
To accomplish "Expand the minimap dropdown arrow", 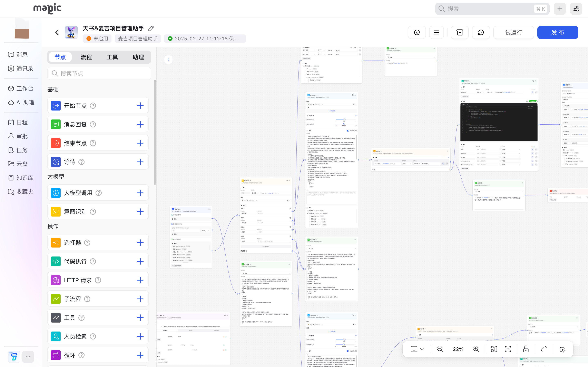I will click(422, 349).
